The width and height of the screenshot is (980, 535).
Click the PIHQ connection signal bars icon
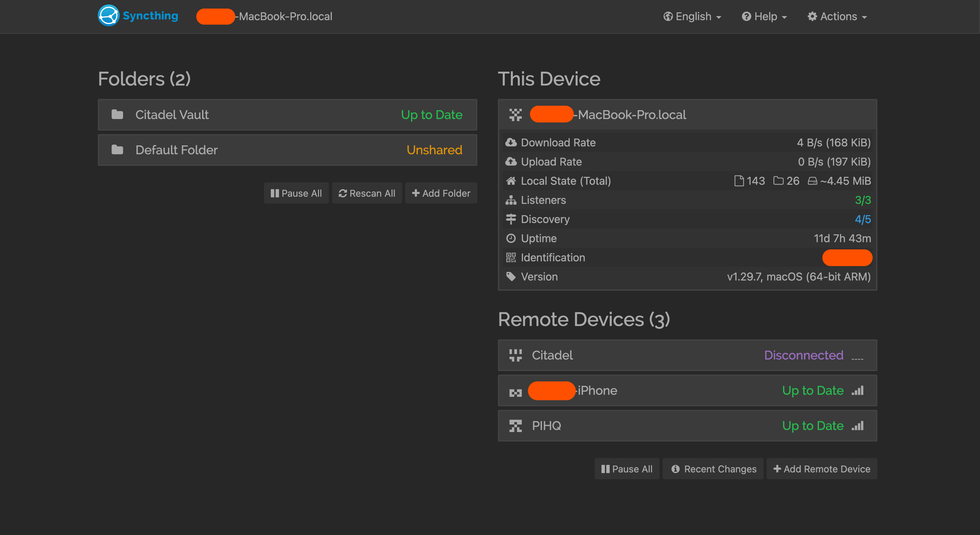point(858,426)
